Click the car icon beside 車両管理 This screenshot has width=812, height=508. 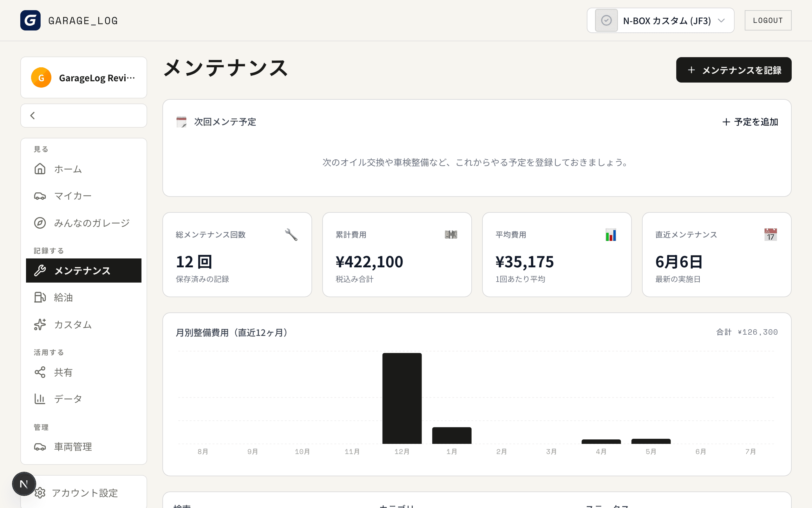point(40,447)
